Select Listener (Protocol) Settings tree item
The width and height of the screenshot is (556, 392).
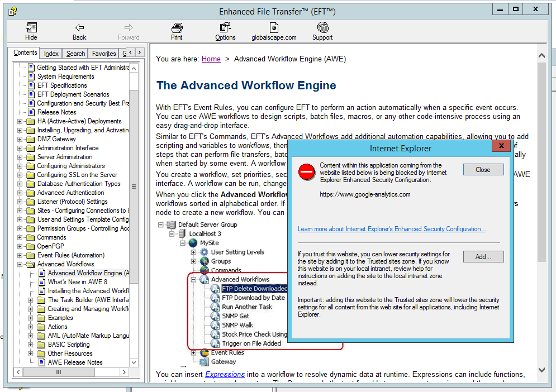(x=72, y=202)
